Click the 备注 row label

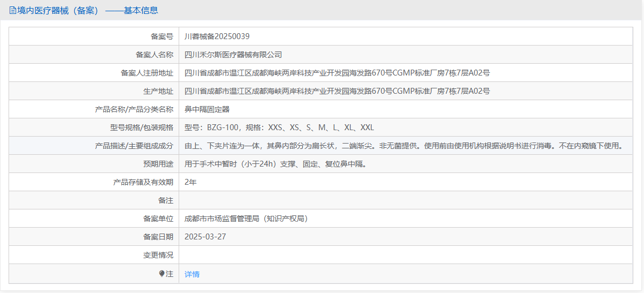[x=166, y=200]
